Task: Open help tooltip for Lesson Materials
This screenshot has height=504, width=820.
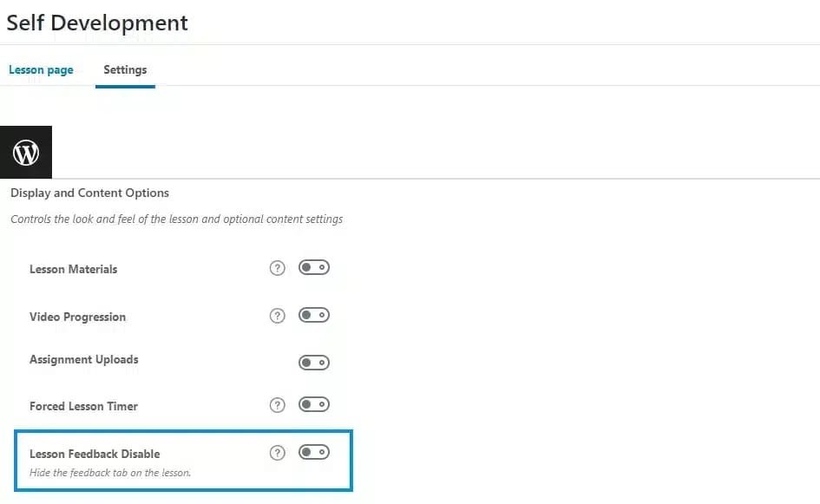Action: [277, 268]
